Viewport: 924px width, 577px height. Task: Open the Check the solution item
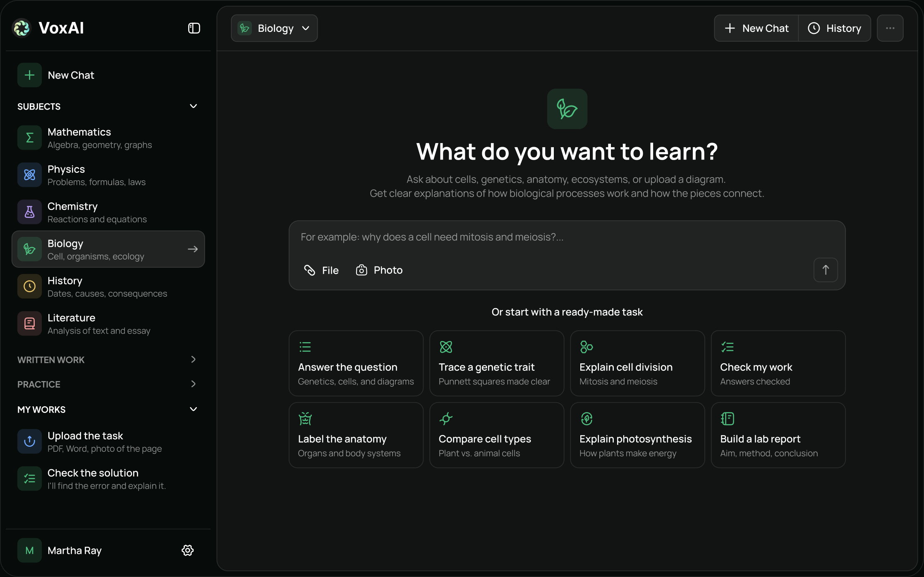[x=108, y=479]
